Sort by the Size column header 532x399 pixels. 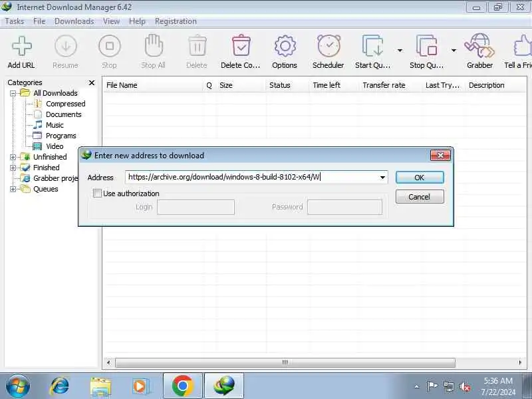(241, 85)
